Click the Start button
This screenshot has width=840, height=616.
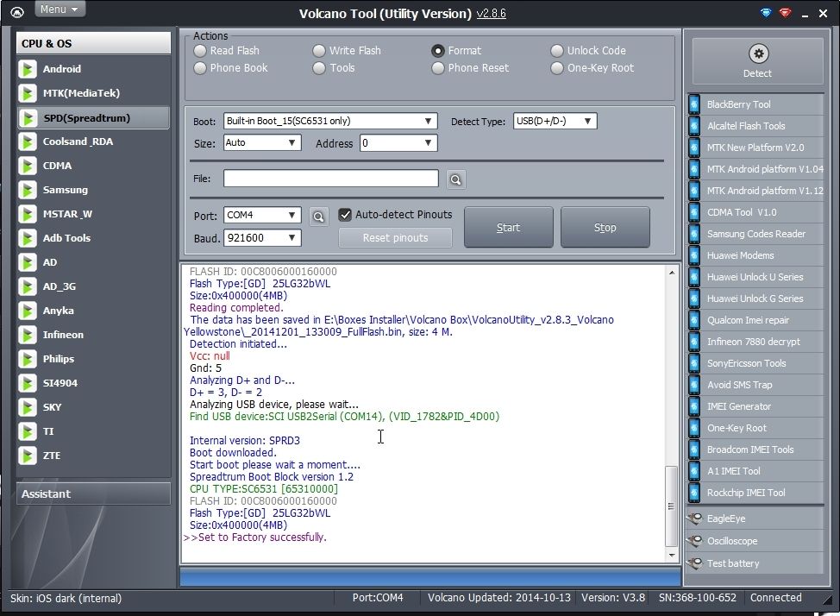coord(508,227)
